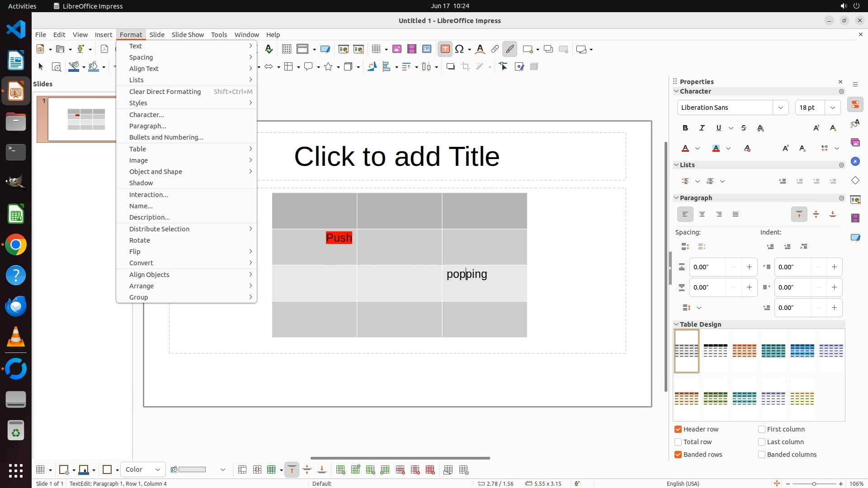Click the Italic formatting icon
This screenshot has height=488, width=868.
click(702, 128)
